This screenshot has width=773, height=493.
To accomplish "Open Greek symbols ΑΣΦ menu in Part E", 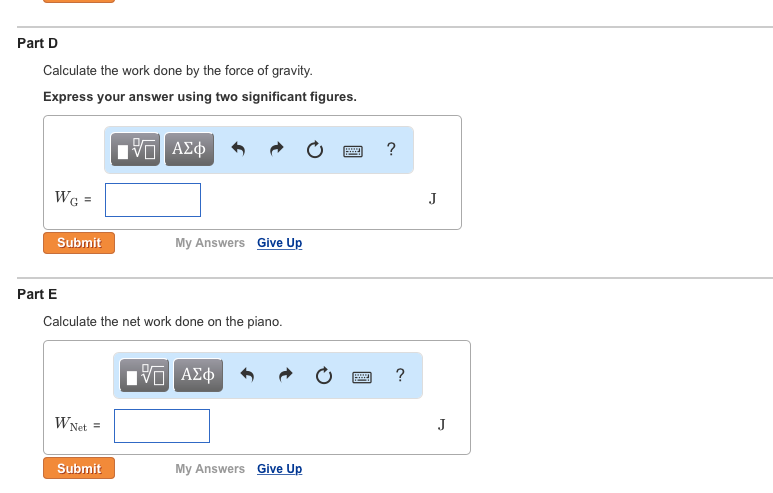I will 198,375.
